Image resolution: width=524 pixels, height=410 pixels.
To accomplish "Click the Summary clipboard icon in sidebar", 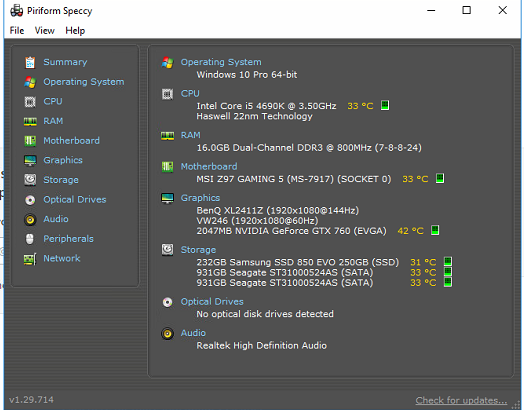I will coord(30,62).
